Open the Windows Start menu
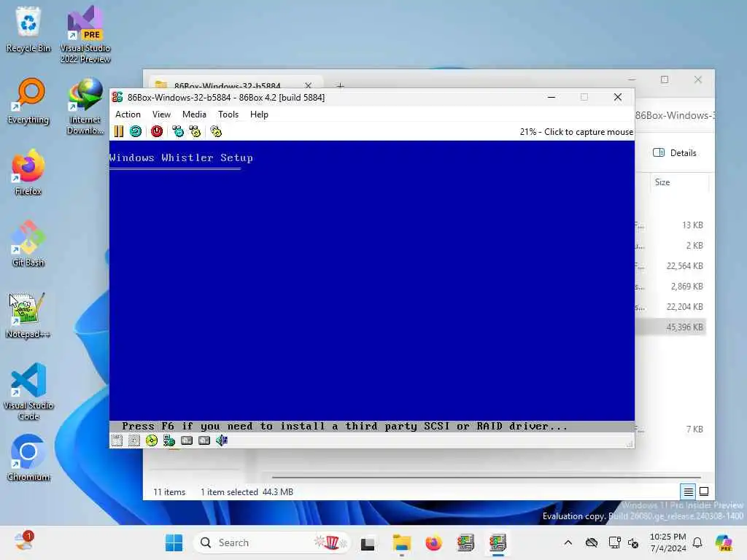Image resolution: width=747 pixels, height=560 pixels. pos(174,542)
